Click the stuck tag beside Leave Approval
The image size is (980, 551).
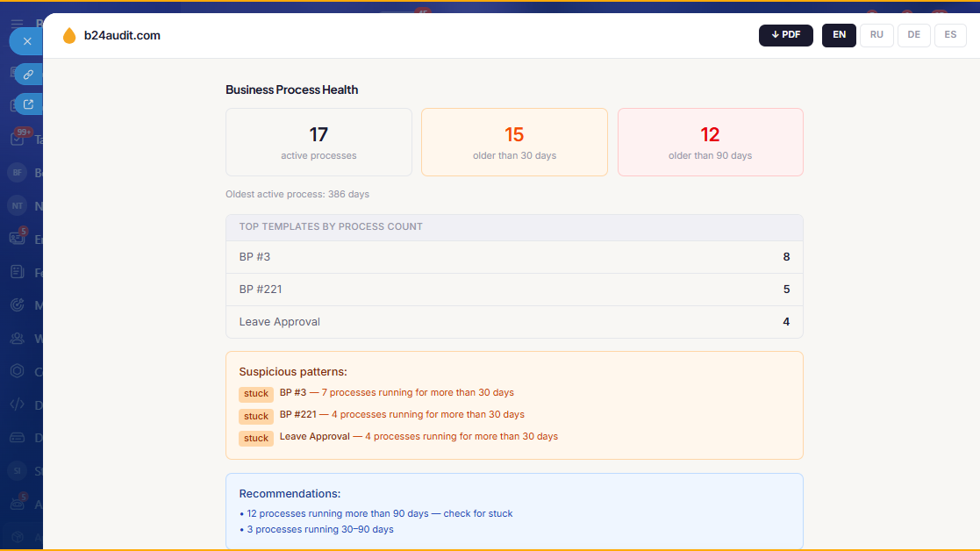[x=255, y=438]
